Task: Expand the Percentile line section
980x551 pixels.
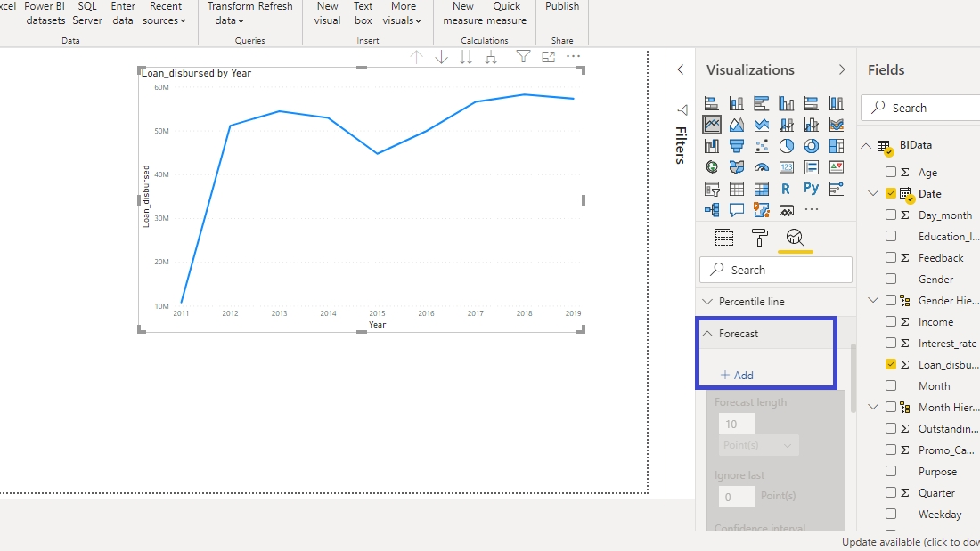Action: 708,302
